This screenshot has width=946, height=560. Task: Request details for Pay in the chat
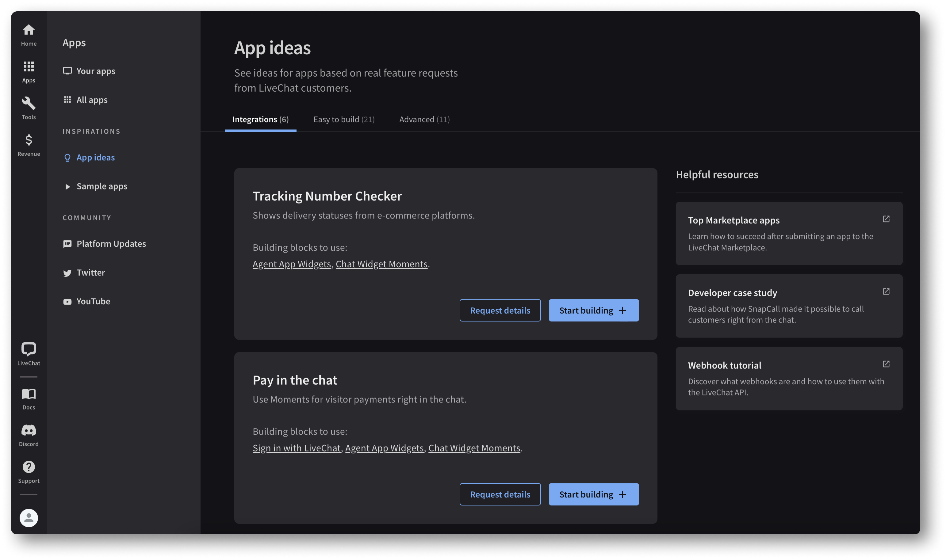pos(500,494)
